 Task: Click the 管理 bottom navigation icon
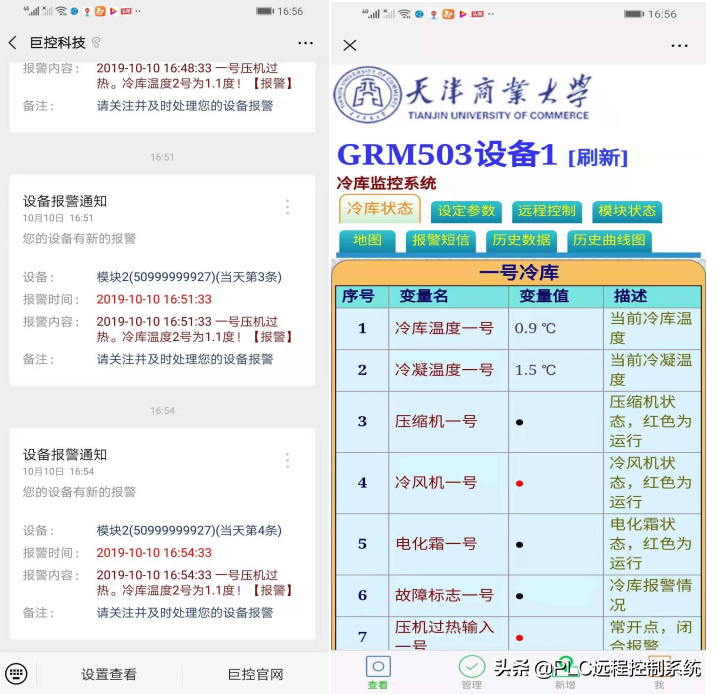pos(472,672)
